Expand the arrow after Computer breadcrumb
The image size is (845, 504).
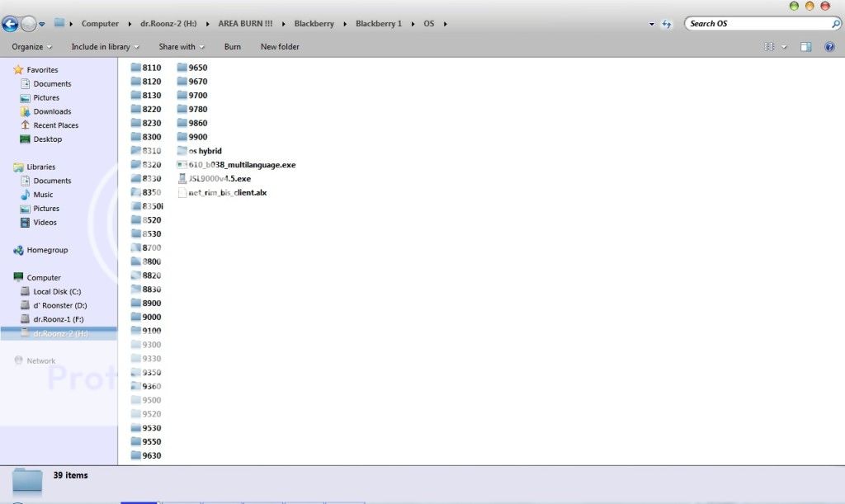point(130,24)
